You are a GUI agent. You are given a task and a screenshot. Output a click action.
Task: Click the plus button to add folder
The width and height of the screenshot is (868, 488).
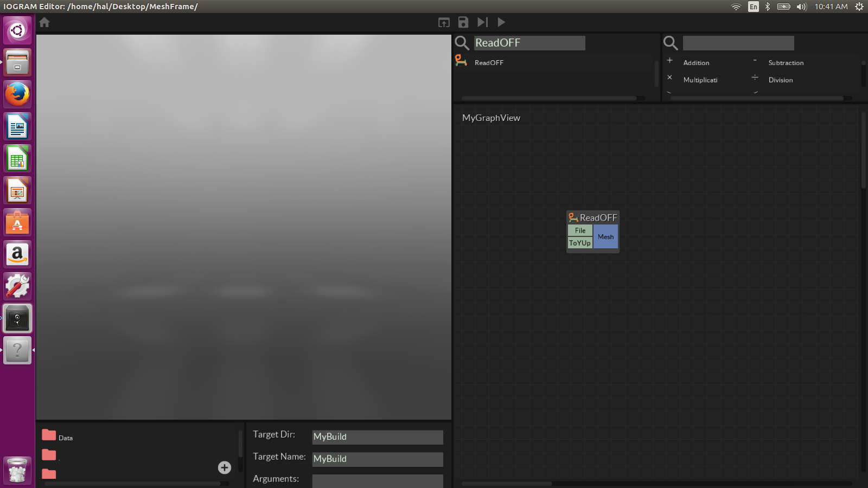click(x=224, y=467)
